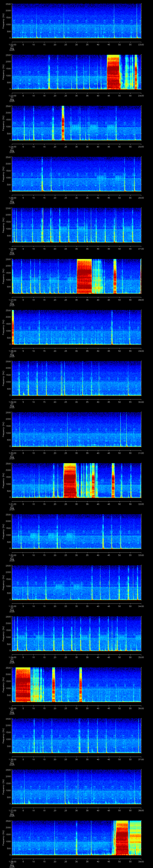Click the '1:25:00' start time label
The image size is (153, 868).
[x=12, y=198]
